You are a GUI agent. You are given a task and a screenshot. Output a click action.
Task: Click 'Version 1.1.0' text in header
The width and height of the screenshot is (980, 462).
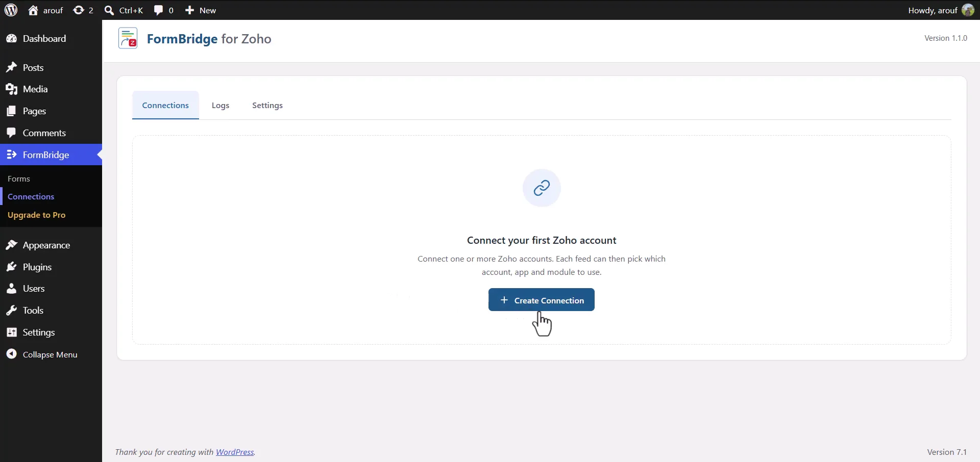tap(946, 38)
